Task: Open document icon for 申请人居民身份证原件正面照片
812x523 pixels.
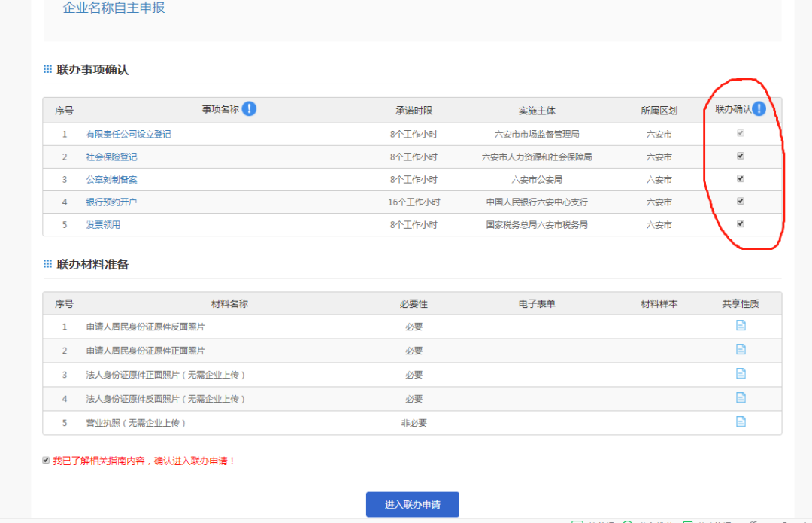Action: (x=741, y=350)
